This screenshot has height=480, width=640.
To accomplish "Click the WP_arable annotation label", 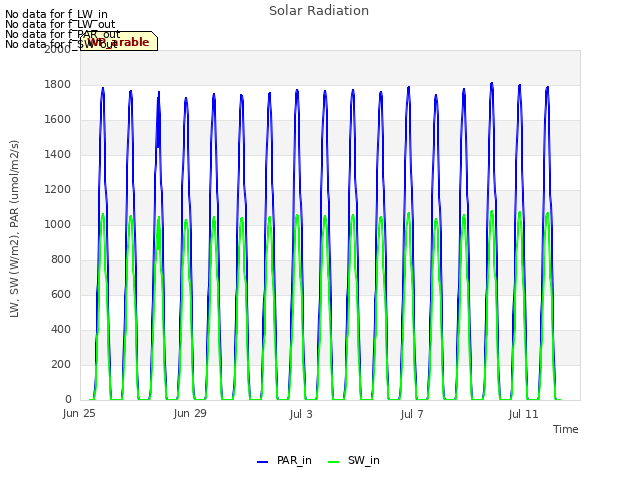I will 119,41.
